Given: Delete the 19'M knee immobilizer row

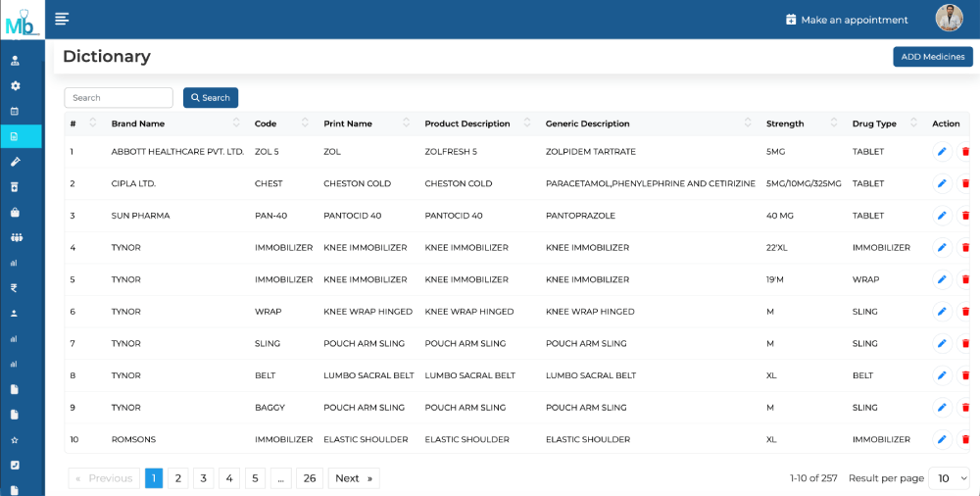Looking at the screenshot, I should [965, 279].
